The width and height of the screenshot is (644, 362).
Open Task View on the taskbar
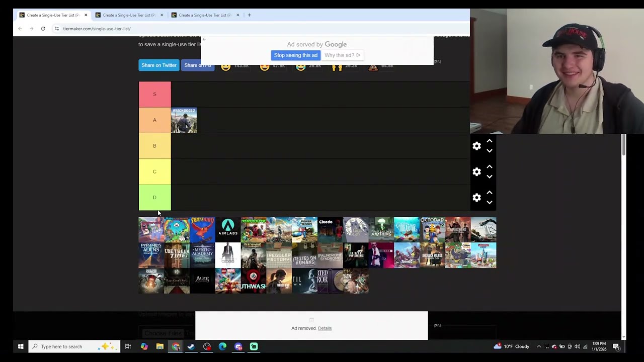pyautogui.click(x=128, y=346)
